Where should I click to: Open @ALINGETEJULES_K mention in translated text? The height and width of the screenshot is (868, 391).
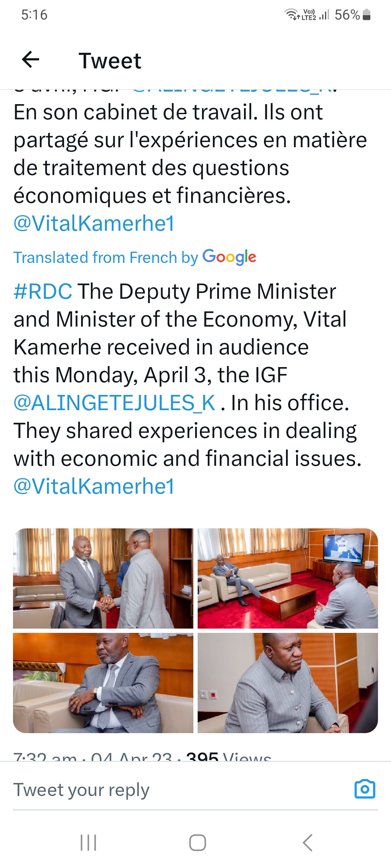coord(114,403)
